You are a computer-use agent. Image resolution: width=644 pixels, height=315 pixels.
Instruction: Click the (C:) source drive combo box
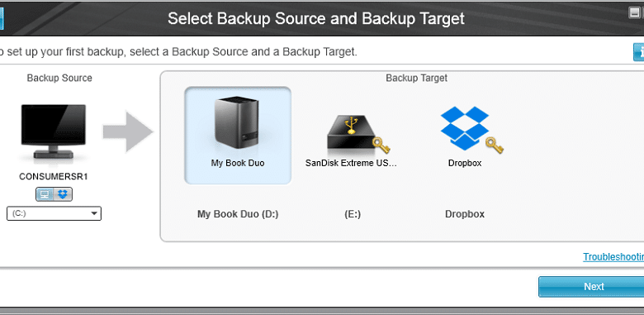pyautogui.click(x=54, y=213)
